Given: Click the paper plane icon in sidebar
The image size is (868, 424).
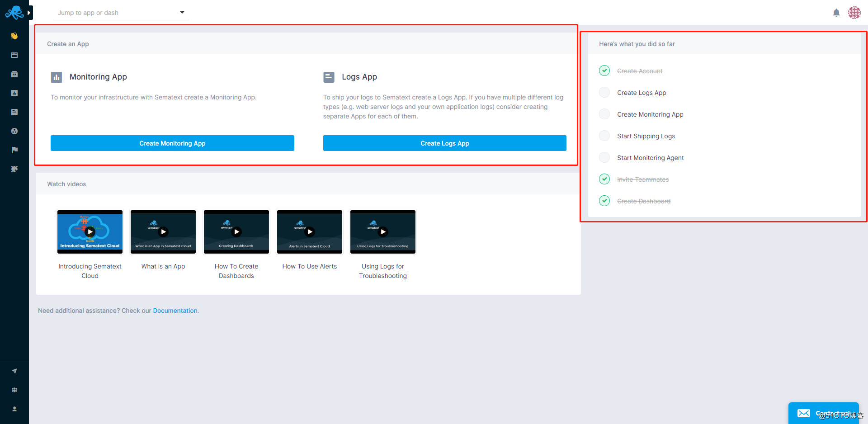Looking at the screenshot, I should coord(14,371).
